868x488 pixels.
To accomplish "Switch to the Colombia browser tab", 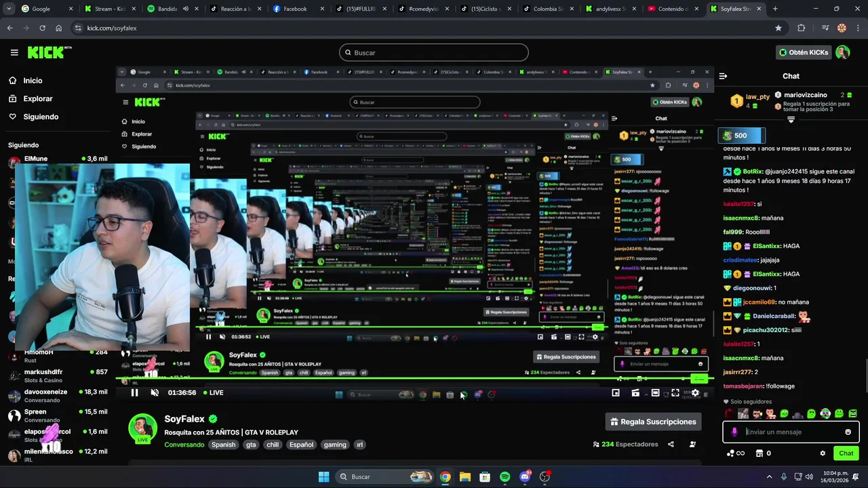I will point(549,9).
